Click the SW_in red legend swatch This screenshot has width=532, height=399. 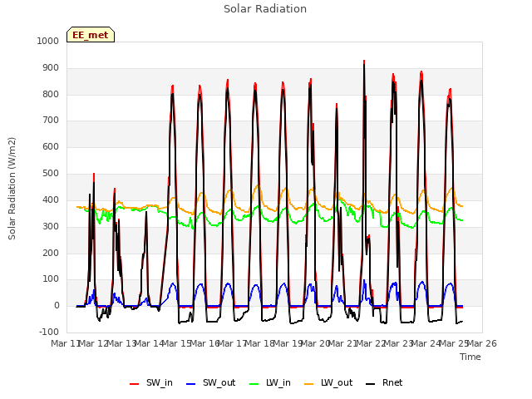[135, 384]
